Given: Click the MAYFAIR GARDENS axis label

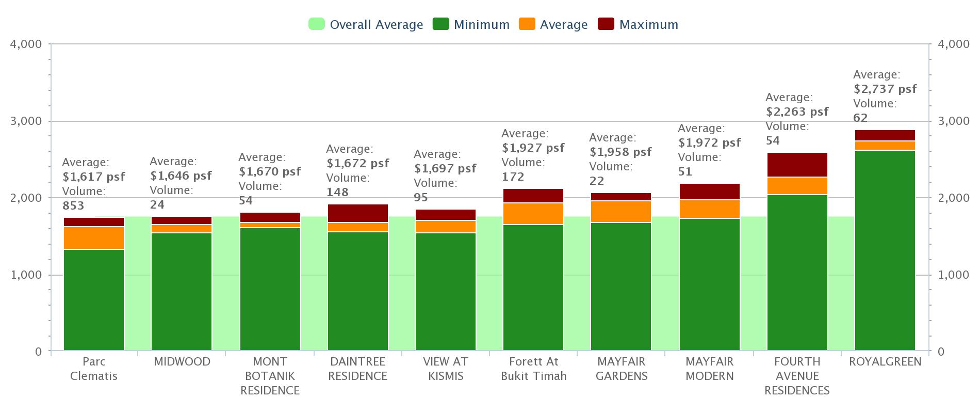Looking at the screenshot, I should point(622,369).
